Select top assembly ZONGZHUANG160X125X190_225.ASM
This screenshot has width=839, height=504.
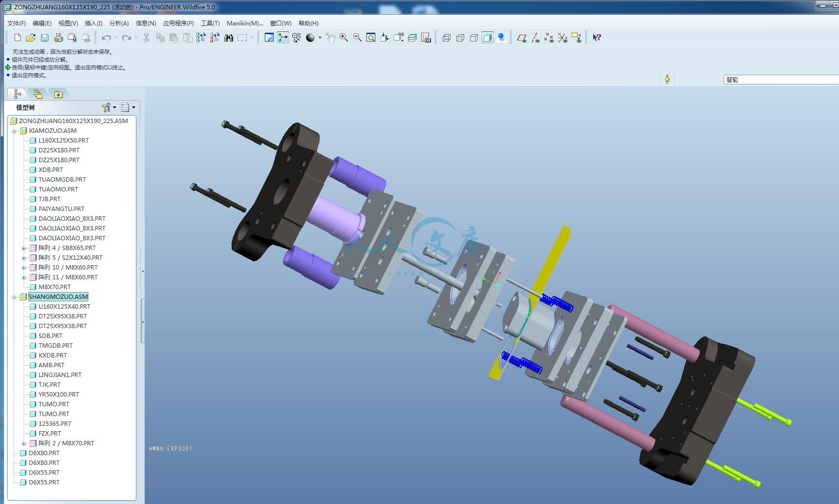pos(73,121)
